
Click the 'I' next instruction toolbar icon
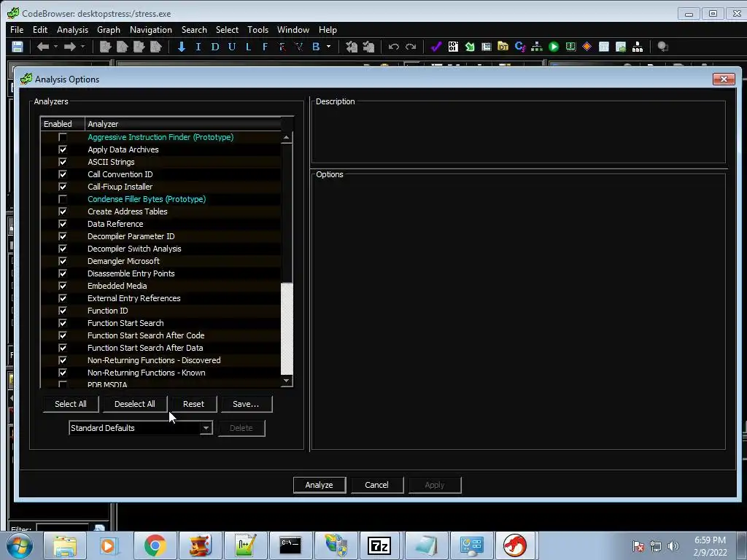[198, 47]
